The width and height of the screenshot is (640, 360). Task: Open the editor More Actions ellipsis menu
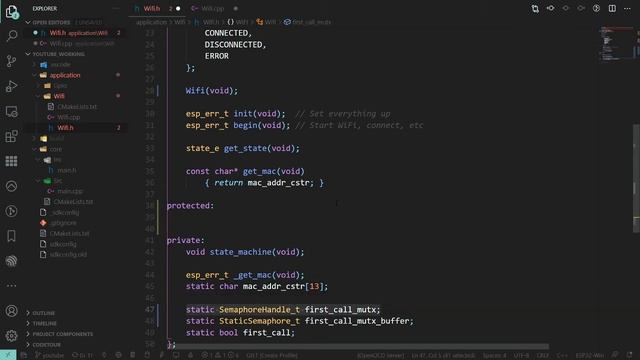coord(627,9)
